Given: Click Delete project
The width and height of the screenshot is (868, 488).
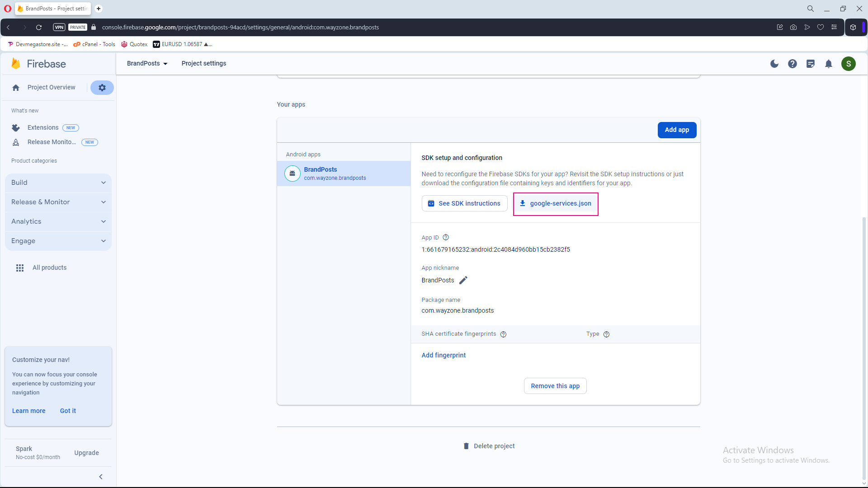Looking at the screenshot, I should click(x=489, y=446).
